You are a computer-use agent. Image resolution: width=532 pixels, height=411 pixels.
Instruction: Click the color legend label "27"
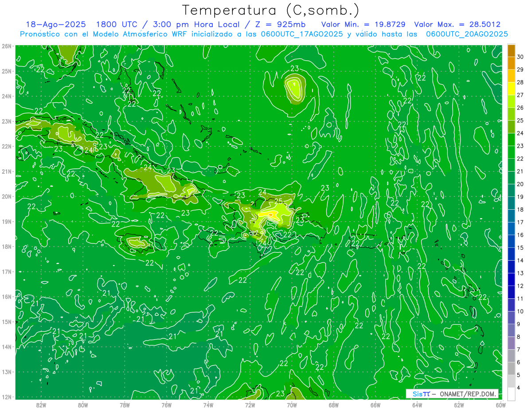pyautogui.click(x=520, y=95)
